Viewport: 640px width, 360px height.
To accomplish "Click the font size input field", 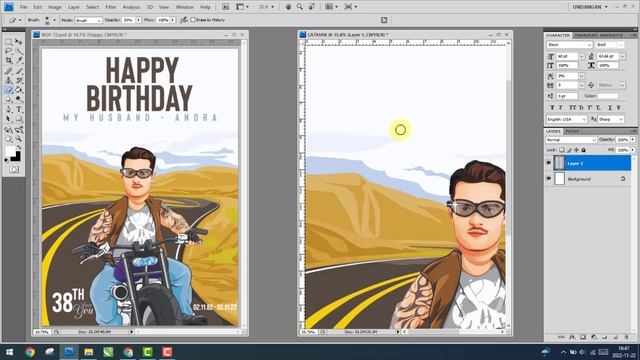I will click(x=567, y=56).
